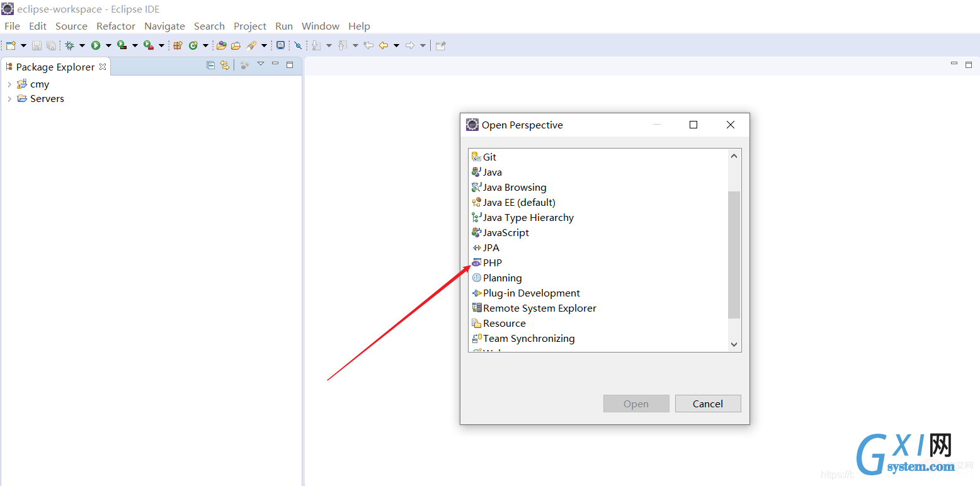
Task: Open the Package Explorer View Menu triangle
Action: pos(261,64)
